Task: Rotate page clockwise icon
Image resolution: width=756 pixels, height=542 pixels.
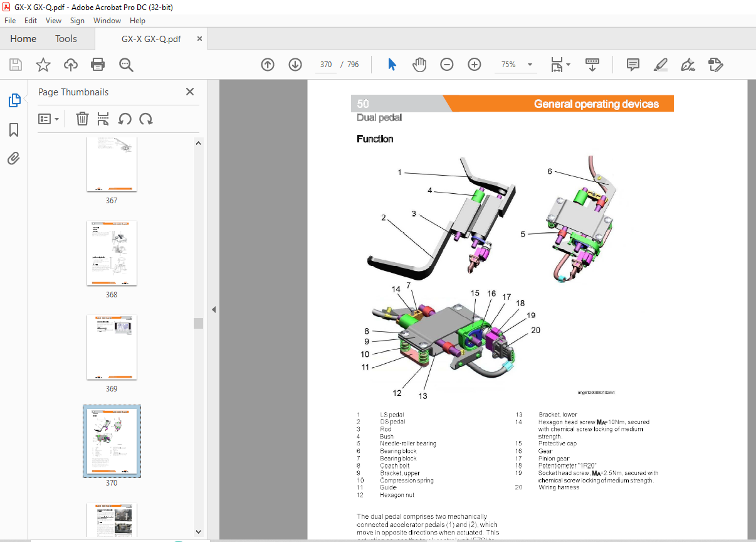Action: tap(146, 119)
